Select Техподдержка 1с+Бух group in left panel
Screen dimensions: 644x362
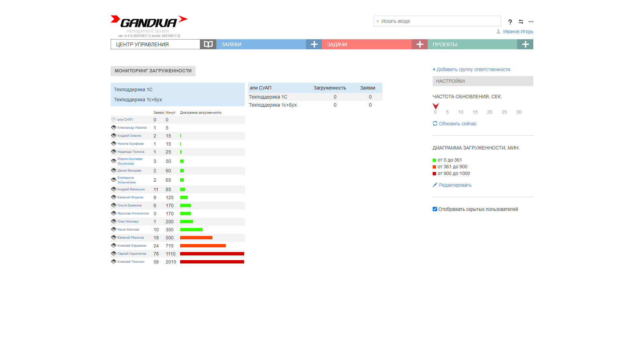tap(138, 100)
